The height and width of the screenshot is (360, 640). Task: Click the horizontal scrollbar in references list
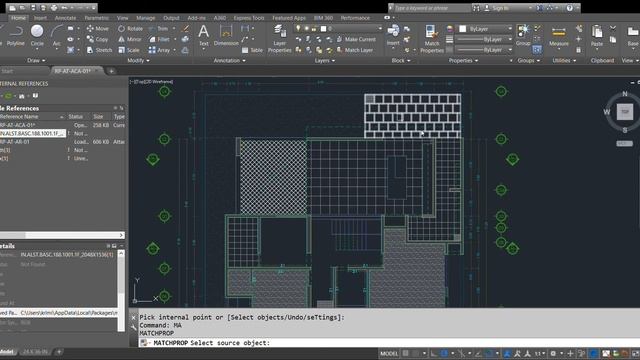[62, 235]
